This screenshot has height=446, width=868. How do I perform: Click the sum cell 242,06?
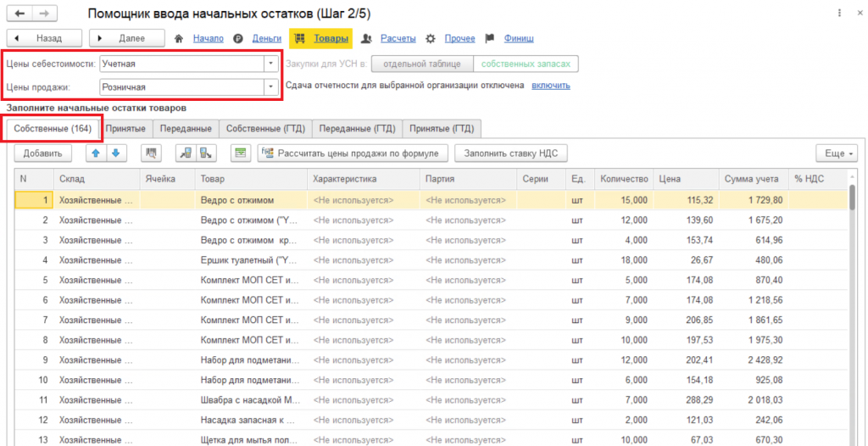[754, 420]
